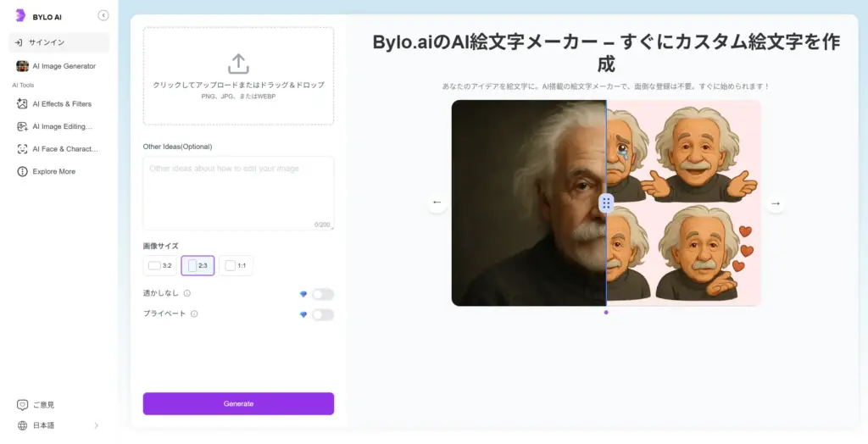Click the PNG、JPG、またはWEBP format text
Viewport: 868px width, 444px height.
[x=238, y=97]
